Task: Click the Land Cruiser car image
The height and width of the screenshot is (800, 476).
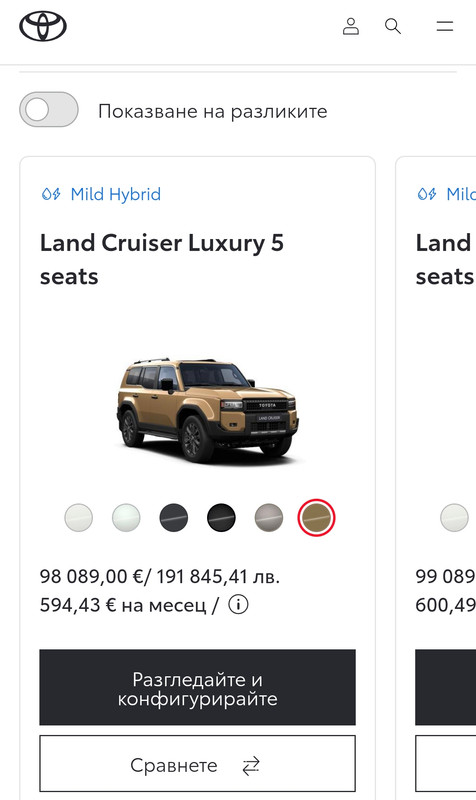Action: point(208,409)
